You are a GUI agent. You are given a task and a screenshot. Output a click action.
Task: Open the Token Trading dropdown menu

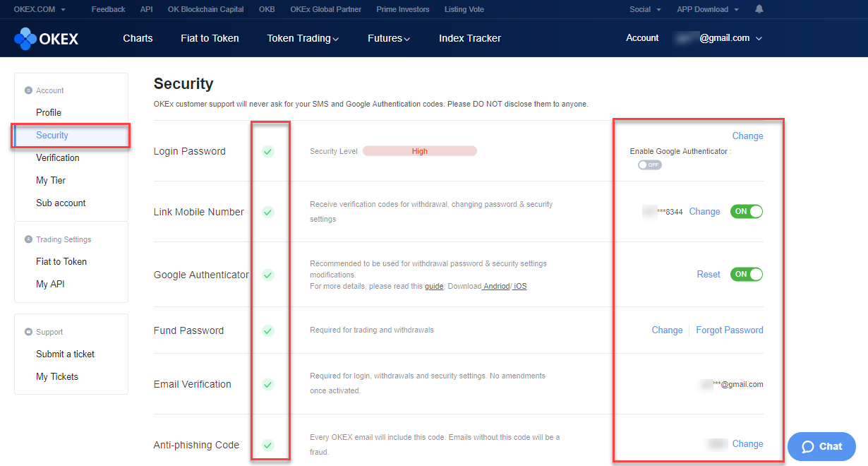point(303,38)
